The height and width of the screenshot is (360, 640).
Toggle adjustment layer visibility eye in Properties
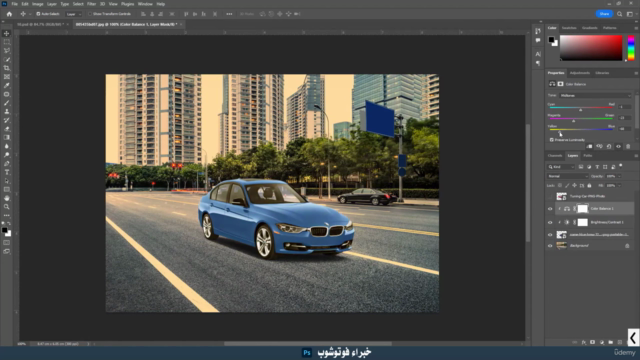tap(618, 146)
